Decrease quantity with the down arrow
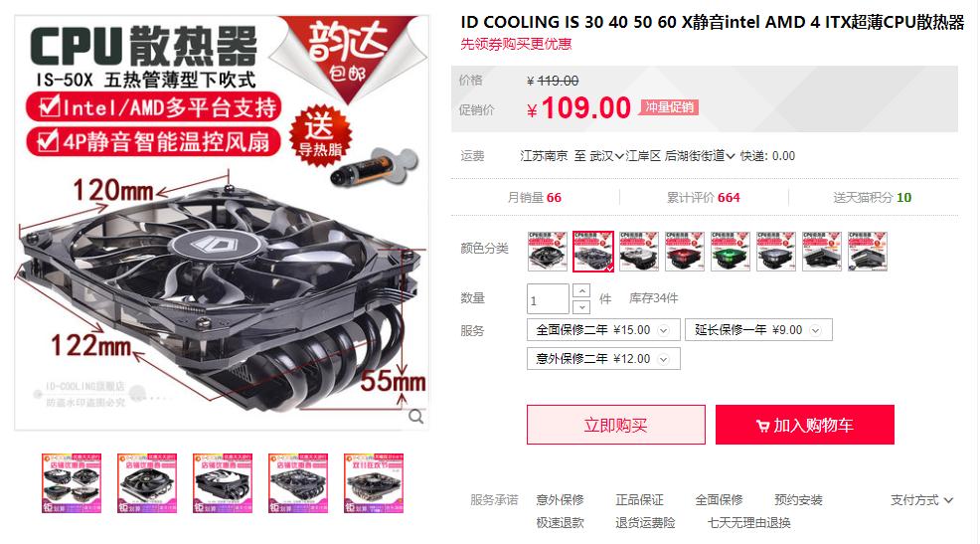The width and height of the screenshot is (980, 544). pyautogui.click(x=581, y=306)
